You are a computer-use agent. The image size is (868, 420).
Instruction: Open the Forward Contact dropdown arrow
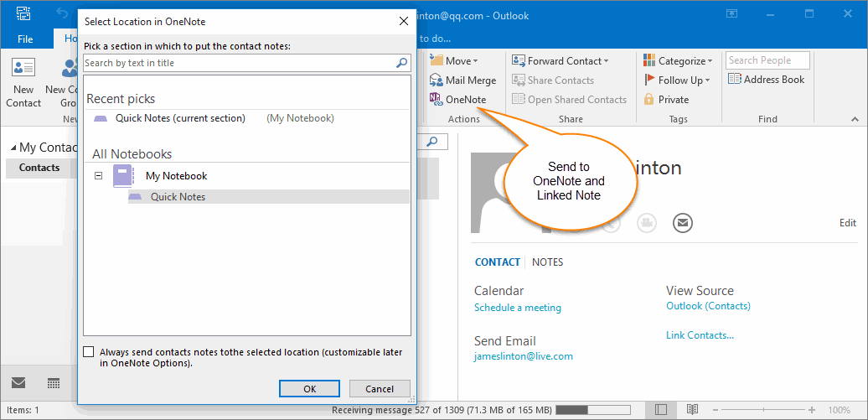[606, 61]
